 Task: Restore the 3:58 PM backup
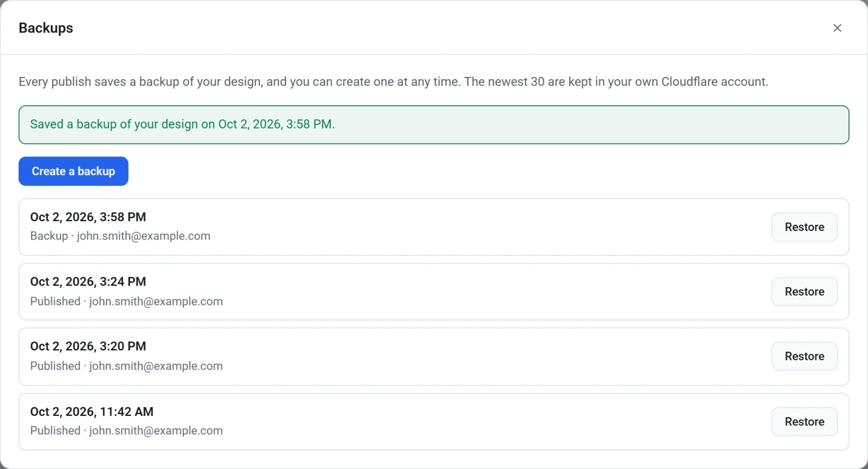(x=805, y=227)
